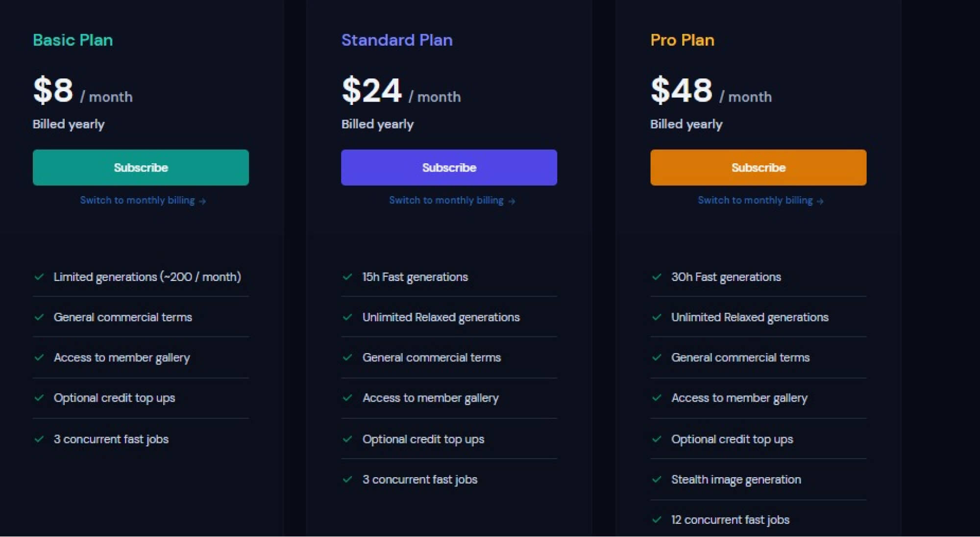Click checkmark by Standard's Unlimited Relaxed generations

[347, 317]
